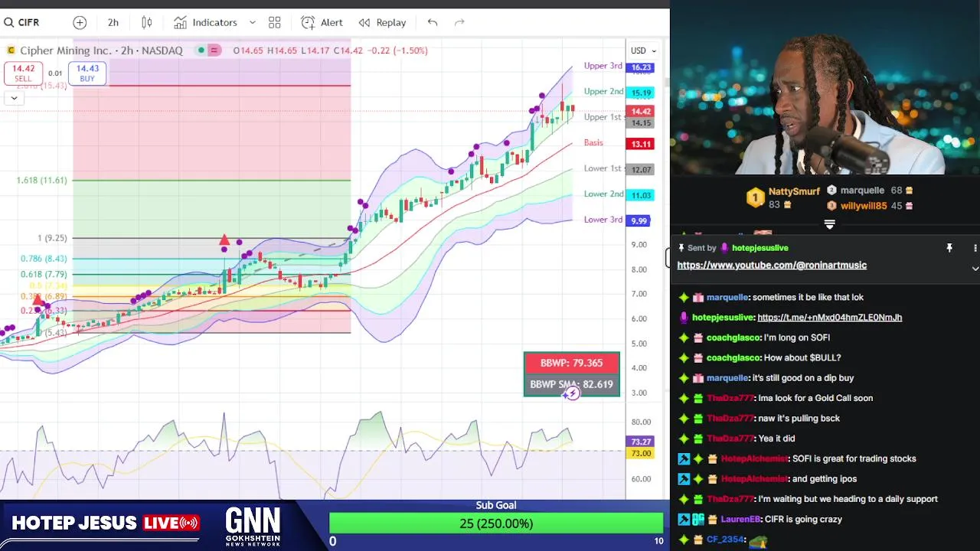Click CF_2354 username in chat
980x551 pixels.
pyautogui.click(x=724, y=540)
